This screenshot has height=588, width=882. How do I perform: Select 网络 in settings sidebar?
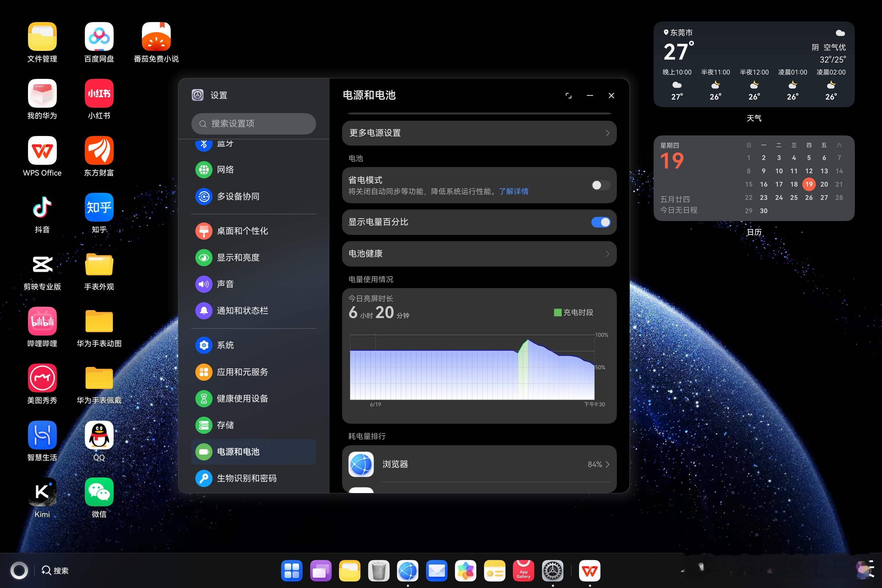tap(254, 170)
